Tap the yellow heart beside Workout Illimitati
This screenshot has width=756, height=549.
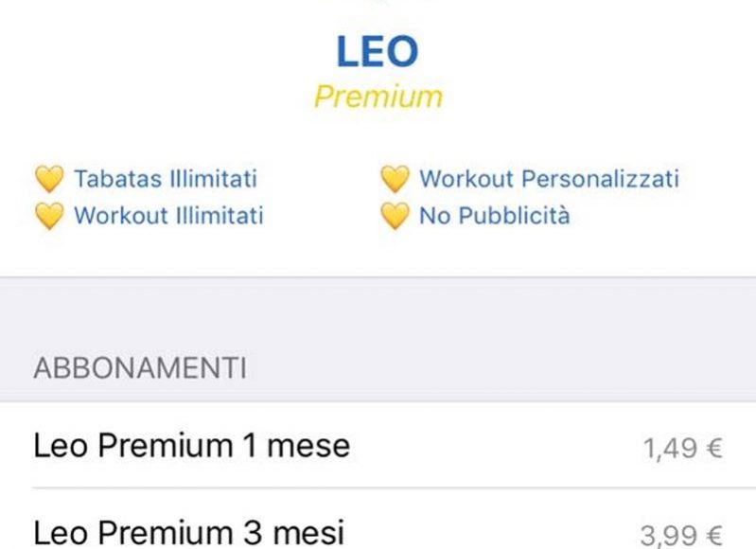pyautogui.click(x=49, y=216)
